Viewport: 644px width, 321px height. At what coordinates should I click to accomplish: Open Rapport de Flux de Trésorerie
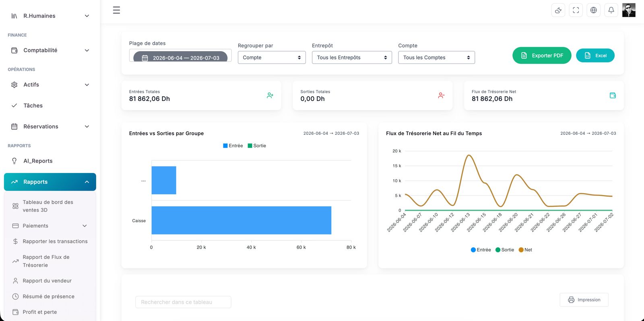point(50,261)
